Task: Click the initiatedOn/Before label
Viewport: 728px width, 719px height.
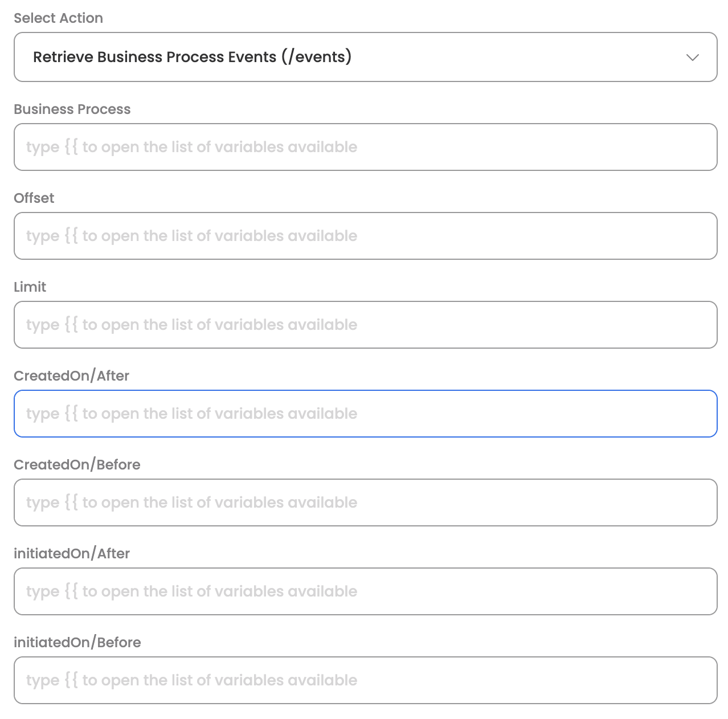Action: (77, 643)
